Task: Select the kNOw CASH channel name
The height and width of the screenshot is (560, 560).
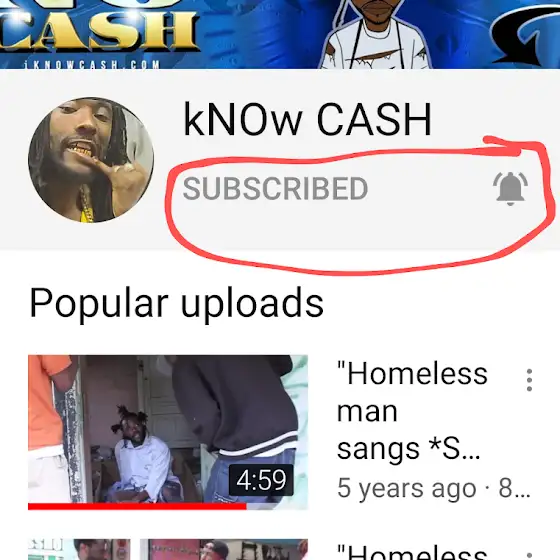Action: (308, 119)
